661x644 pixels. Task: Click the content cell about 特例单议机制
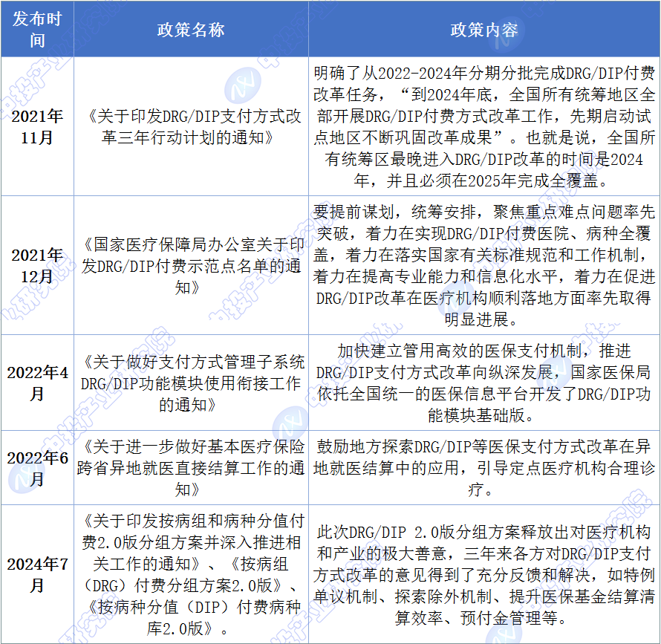[x=484, y=574]
